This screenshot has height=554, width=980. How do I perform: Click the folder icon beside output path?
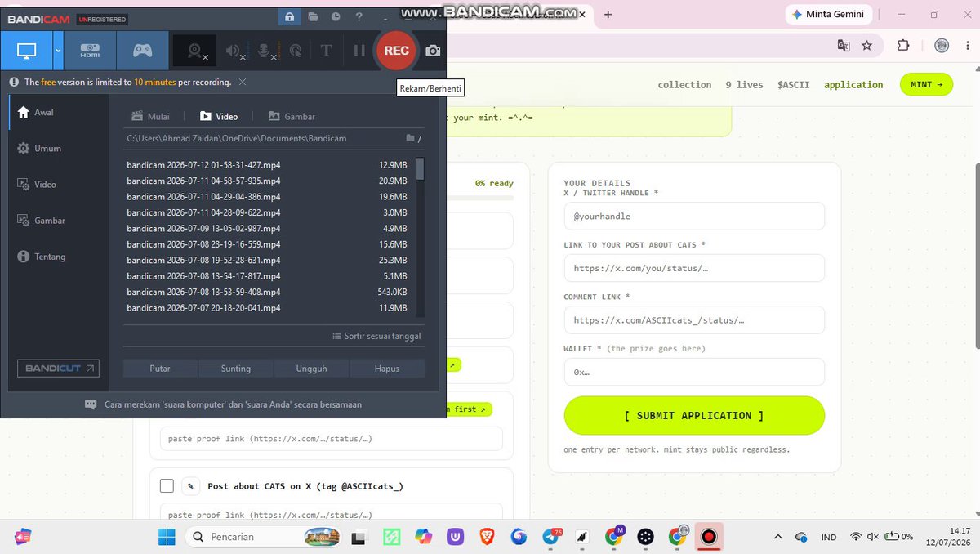coord(411,139)
